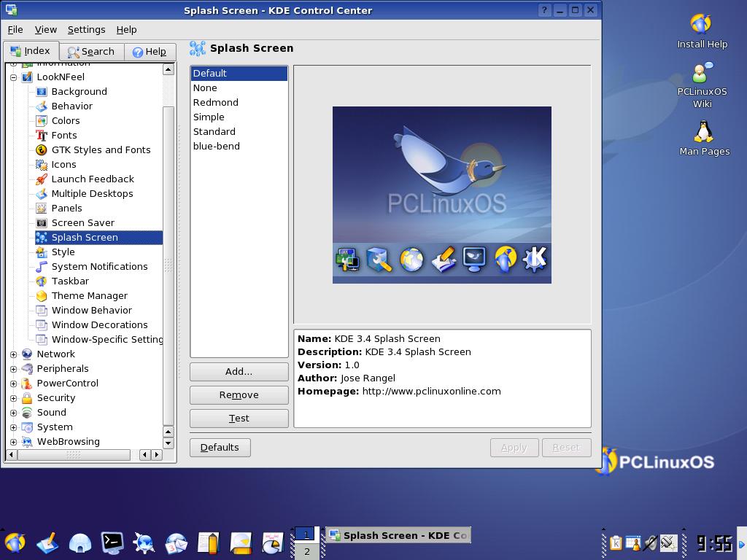Switch to the Search tab
747x560 pixels.
pyautogui.click(x=91, y=52)
